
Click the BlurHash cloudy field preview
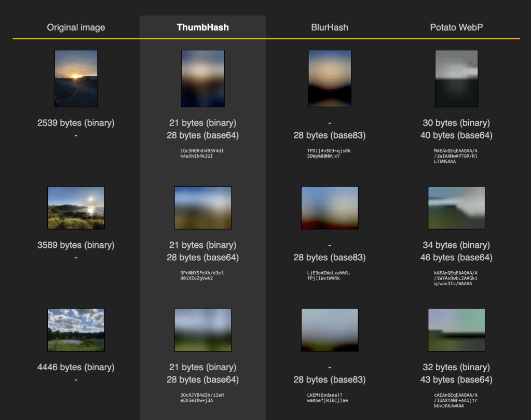click(330, 330)
